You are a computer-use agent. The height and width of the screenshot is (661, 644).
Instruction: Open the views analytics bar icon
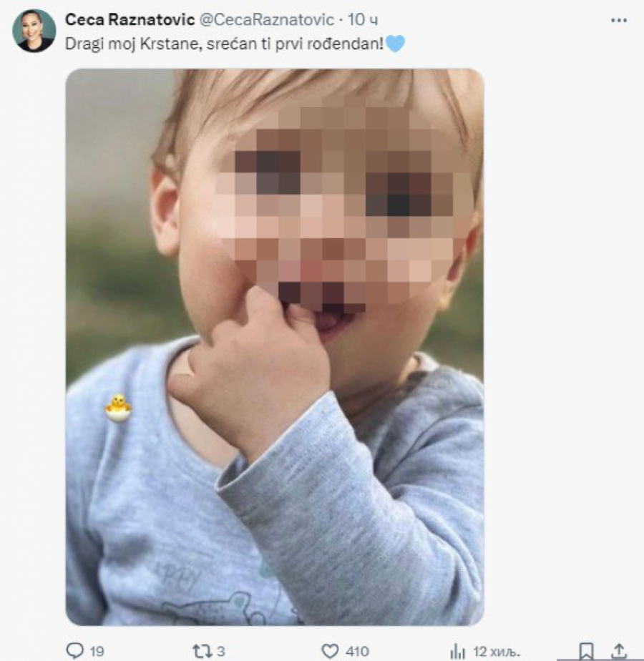coord(457,650)
